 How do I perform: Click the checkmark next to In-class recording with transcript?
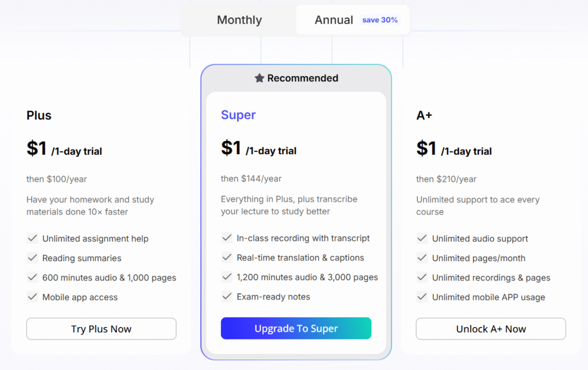pos(227,238)
